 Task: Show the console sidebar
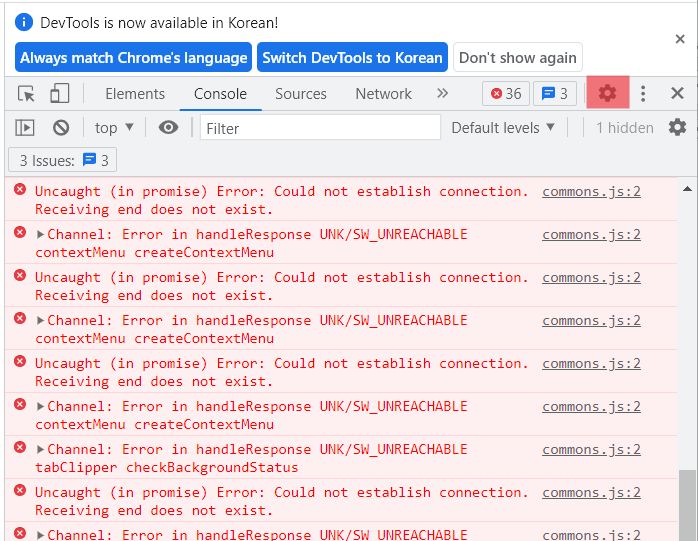coord(24,128)
